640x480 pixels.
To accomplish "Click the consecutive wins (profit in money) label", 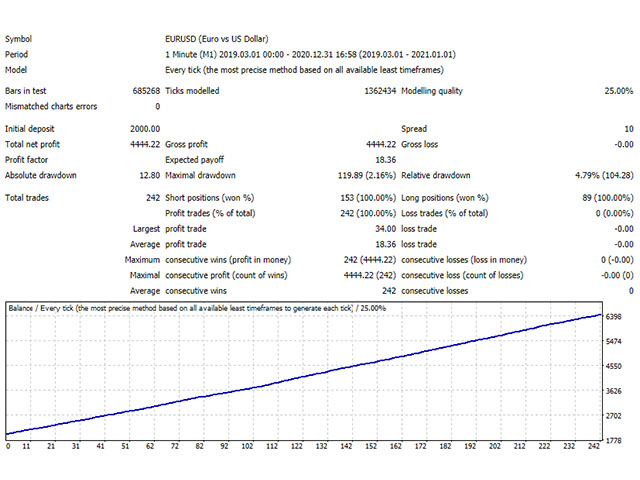I will point(228,260).
